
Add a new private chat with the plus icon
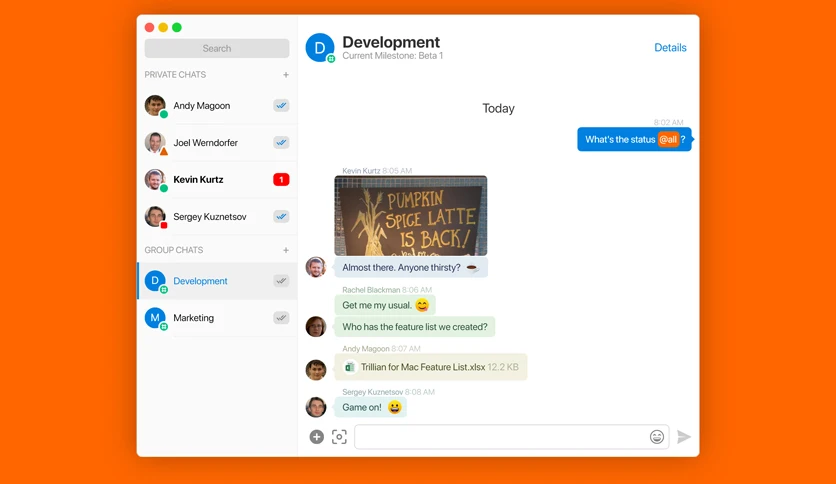point(286,75)
